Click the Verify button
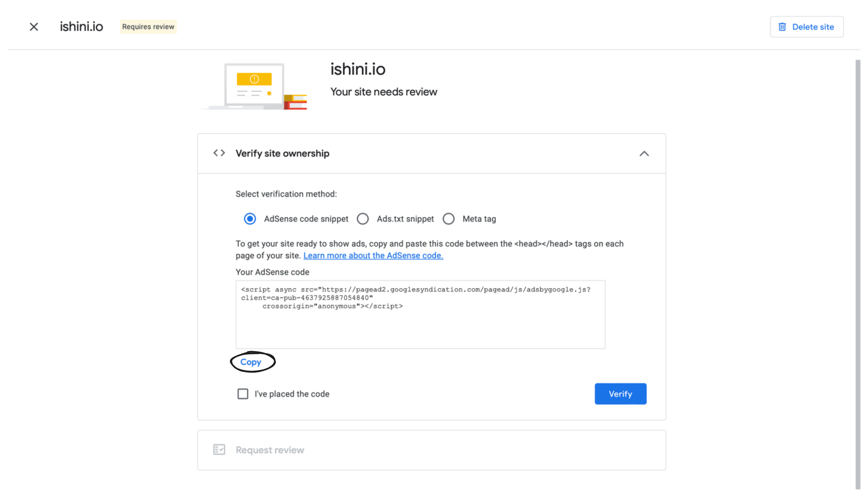This screenshot has width=868, height=497. click(620, 394)
